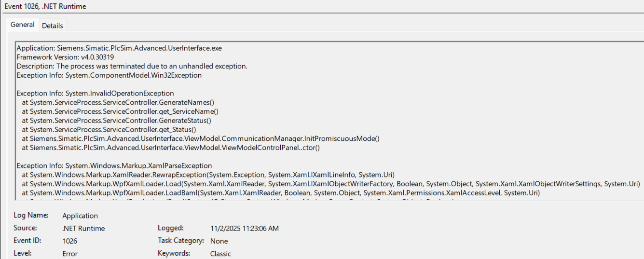Click the Logged date and time value

[x=245, y=228]
